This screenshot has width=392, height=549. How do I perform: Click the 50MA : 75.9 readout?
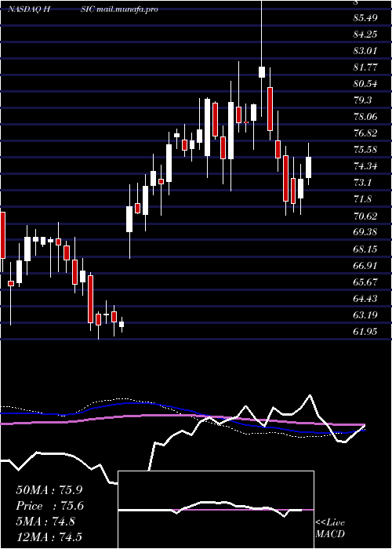pyautogui.click(x=50, y=490)
